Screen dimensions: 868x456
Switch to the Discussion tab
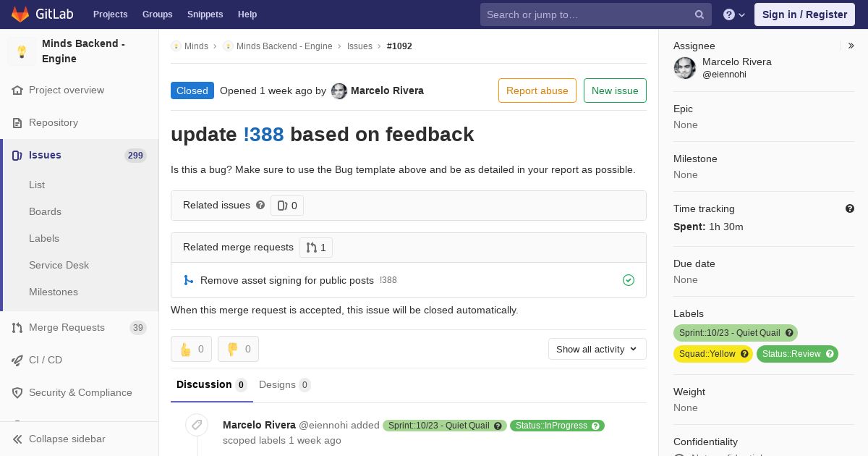click(212, 385)
